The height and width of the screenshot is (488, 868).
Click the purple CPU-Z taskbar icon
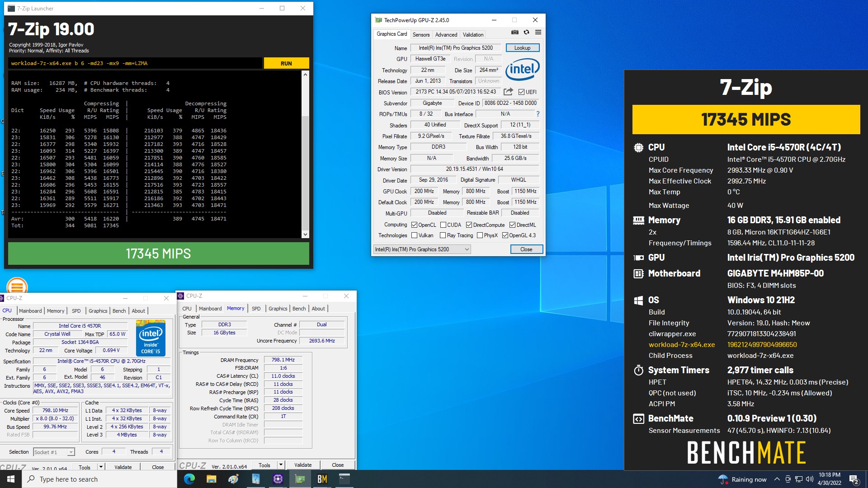coord(278,479)
